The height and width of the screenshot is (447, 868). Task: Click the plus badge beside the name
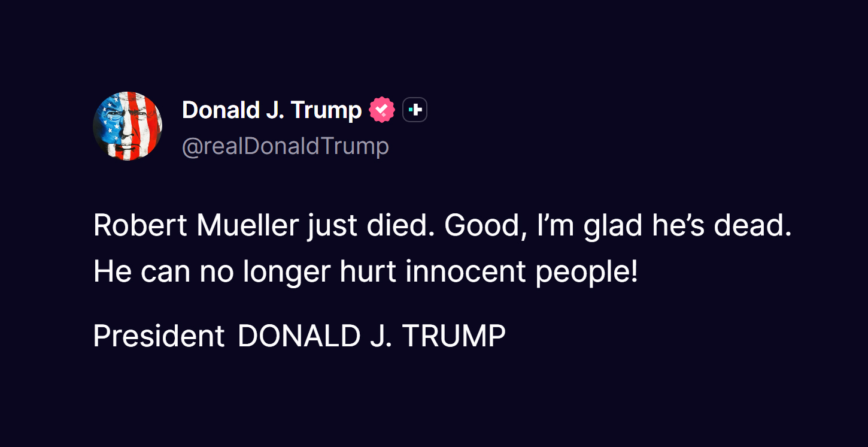415,110
